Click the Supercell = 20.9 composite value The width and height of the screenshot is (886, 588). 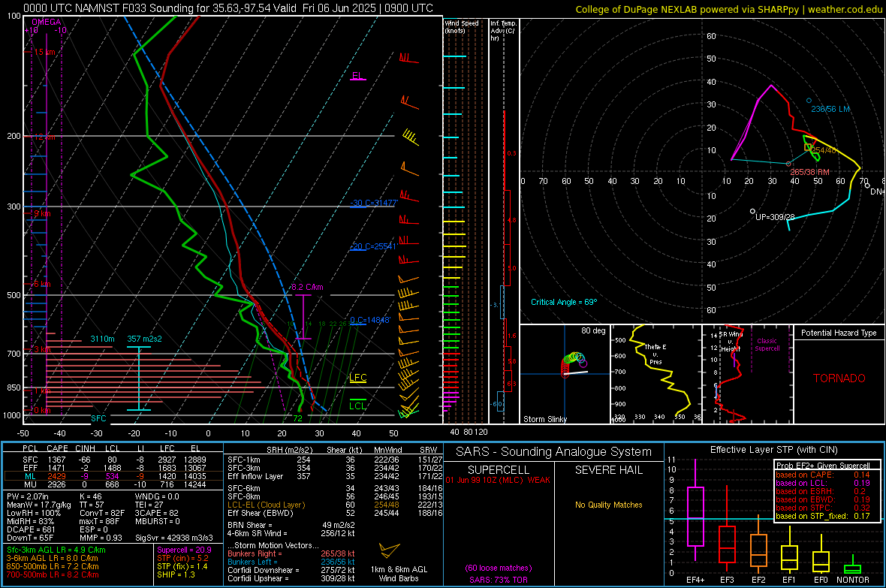[184, 550]
